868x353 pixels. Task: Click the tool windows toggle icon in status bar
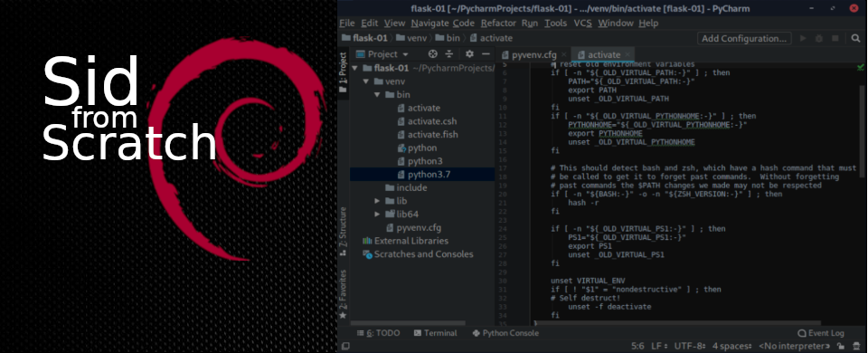click(x=344, y=347)
